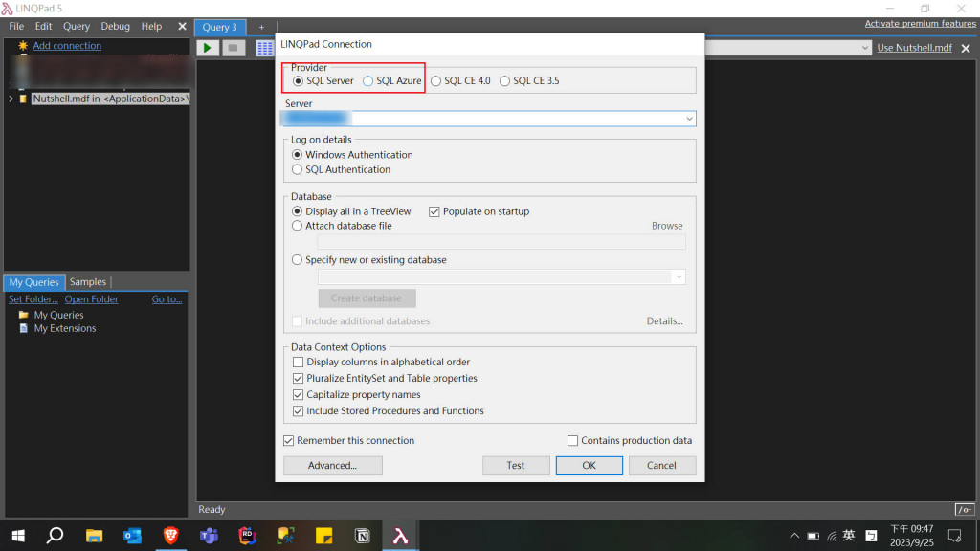Switch to the Query 3 tab

pyautogui.click(x=220, y=27)
